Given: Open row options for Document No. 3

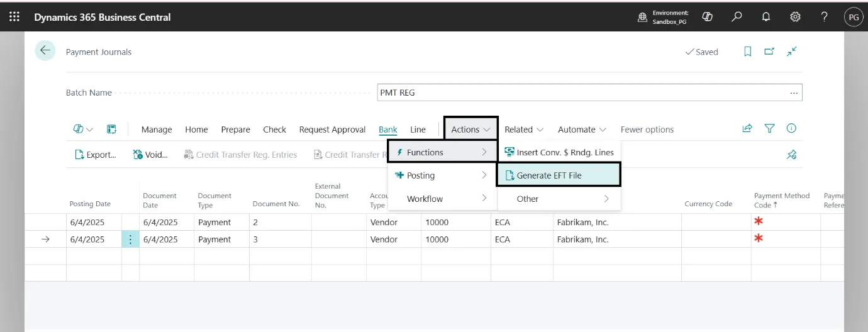Looking at the screenshot, I should click(x=130, y=240).
